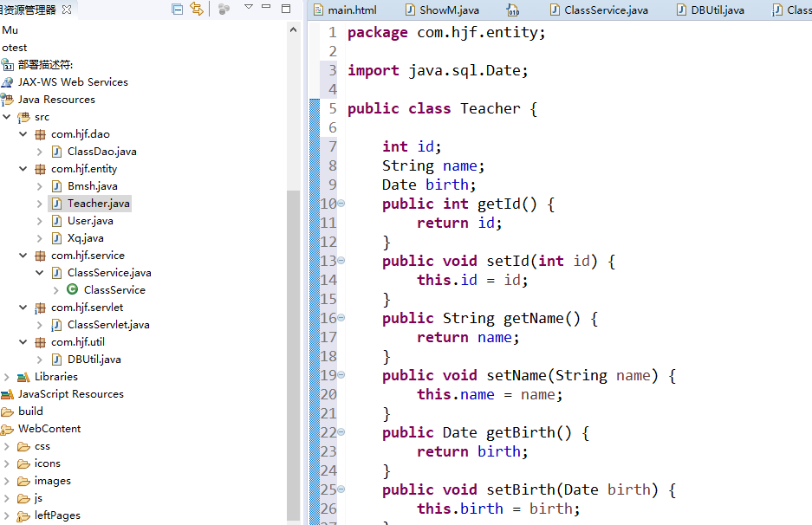Select JAX-WS Web Services icon

click(x=7, y=82)
